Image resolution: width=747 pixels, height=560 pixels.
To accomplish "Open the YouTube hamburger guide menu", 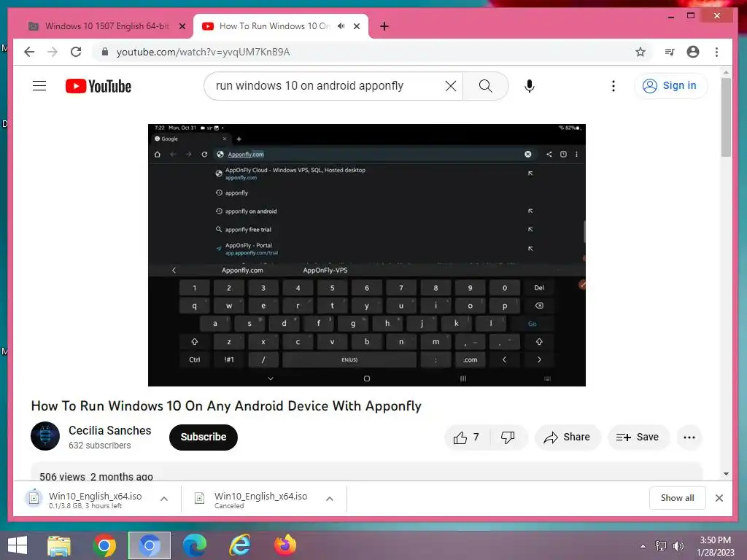I will point(39,86).
